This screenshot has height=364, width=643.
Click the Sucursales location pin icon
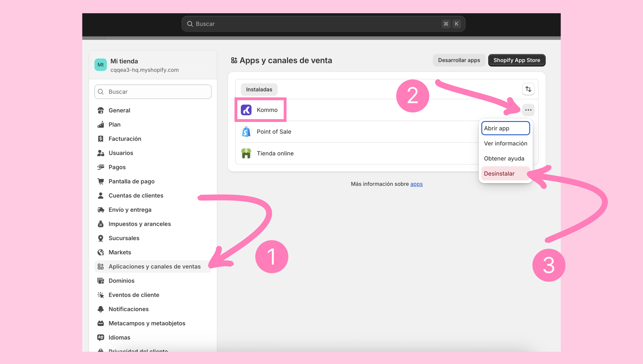[100, 238]
